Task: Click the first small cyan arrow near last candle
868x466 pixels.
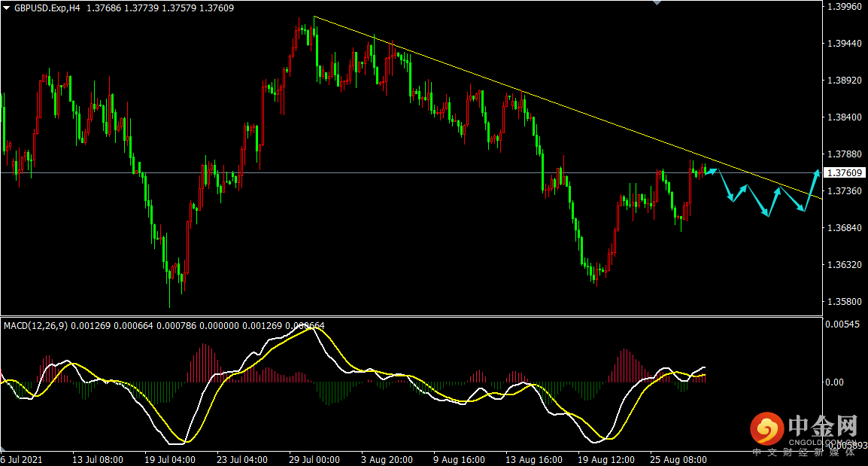Action: coord(712,172)
